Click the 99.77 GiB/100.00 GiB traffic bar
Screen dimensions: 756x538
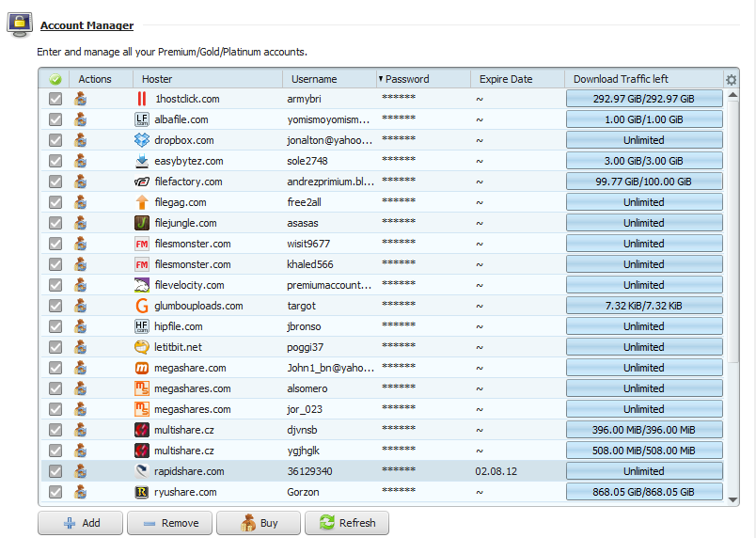(644, 182)
